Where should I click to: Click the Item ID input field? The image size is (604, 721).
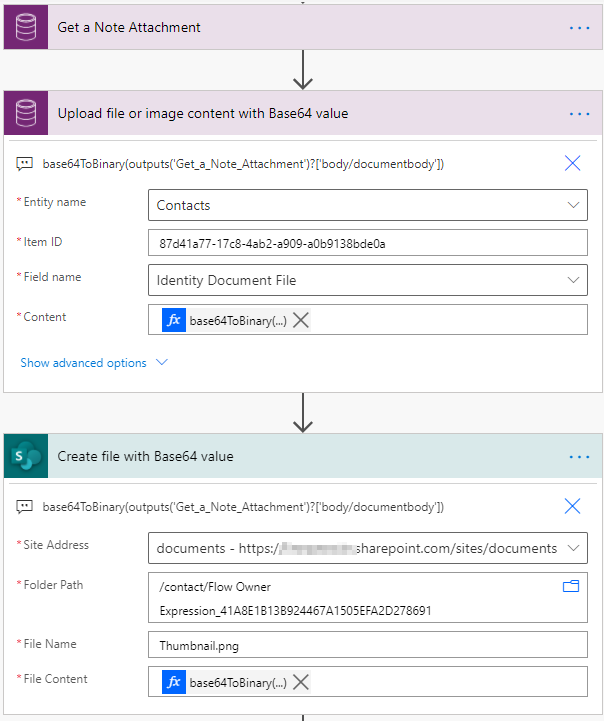[x=367, y=243]
